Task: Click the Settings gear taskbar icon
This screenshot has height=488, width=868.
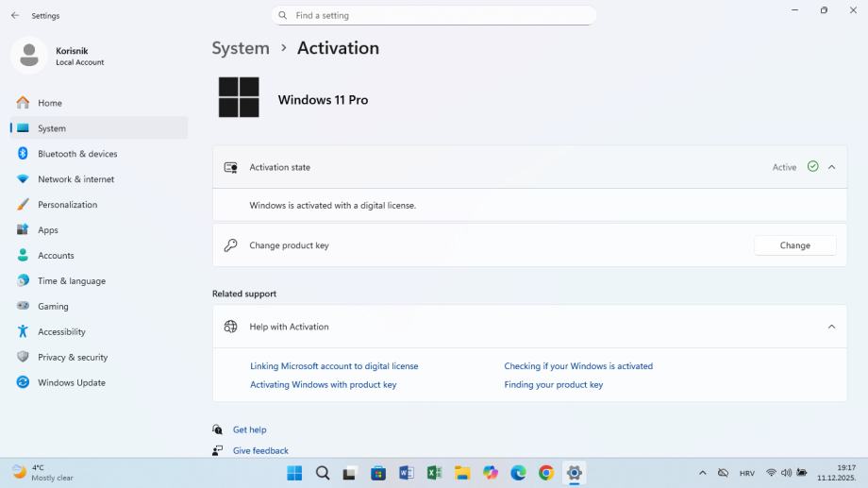Action: click(574, 473)
